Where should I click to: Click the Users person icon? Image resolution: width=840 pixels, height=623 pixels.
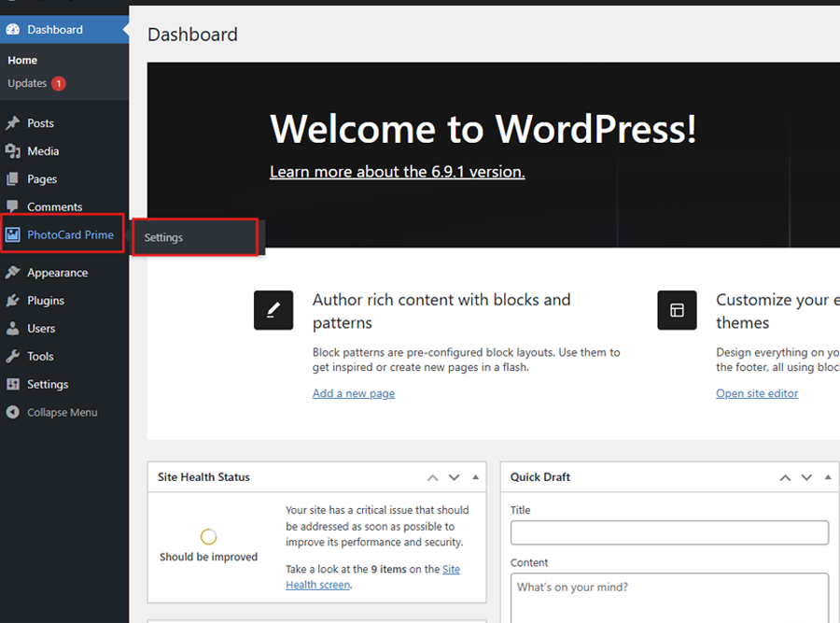[x=13, y=328]
